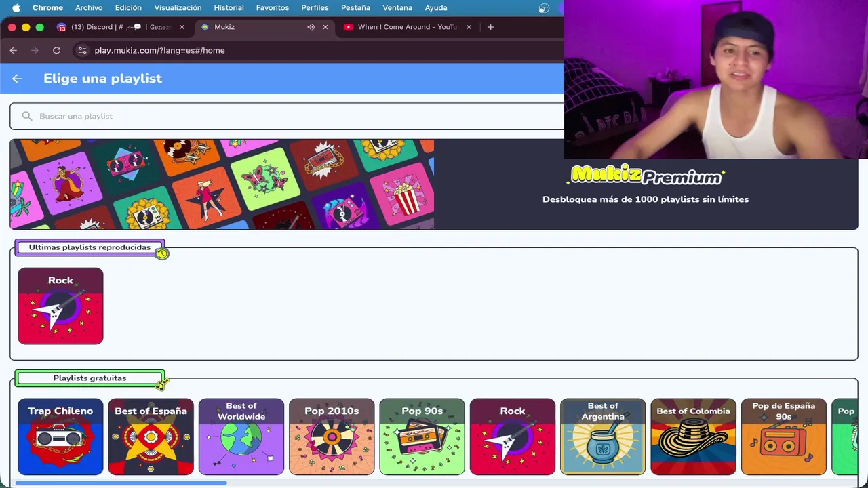868x488 pixels.
Task: Pick the Pop 2010s playlist
Action: tap(332, 436)
